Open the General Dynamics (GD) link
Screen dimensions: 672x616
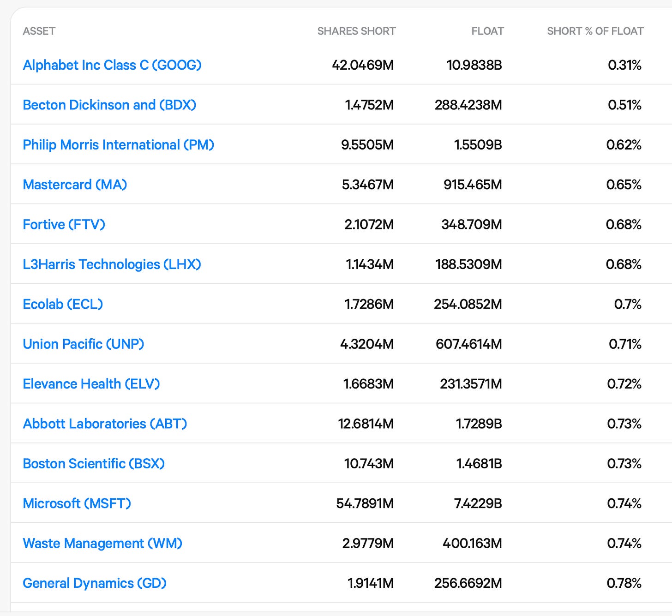tap(95, 583)
